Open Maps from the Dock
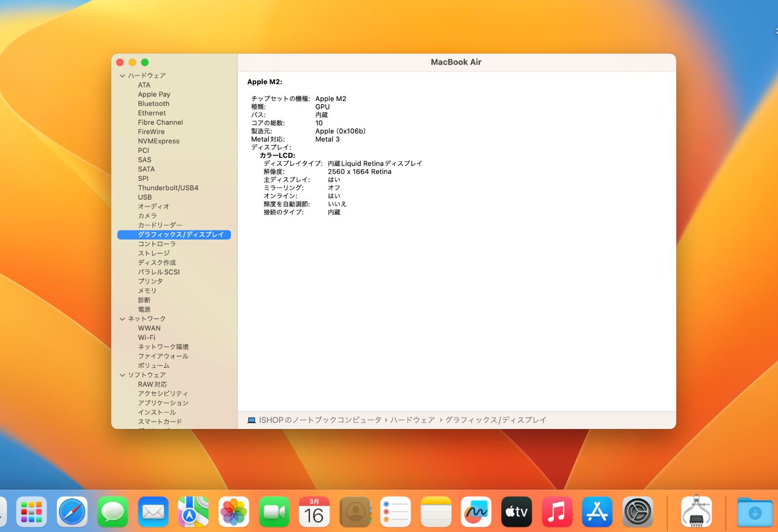 [x=194, y=512]
